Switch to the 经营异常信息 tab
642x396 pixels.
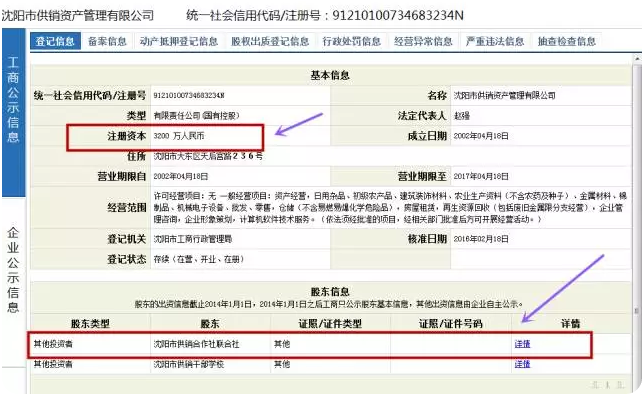point(423,41)
